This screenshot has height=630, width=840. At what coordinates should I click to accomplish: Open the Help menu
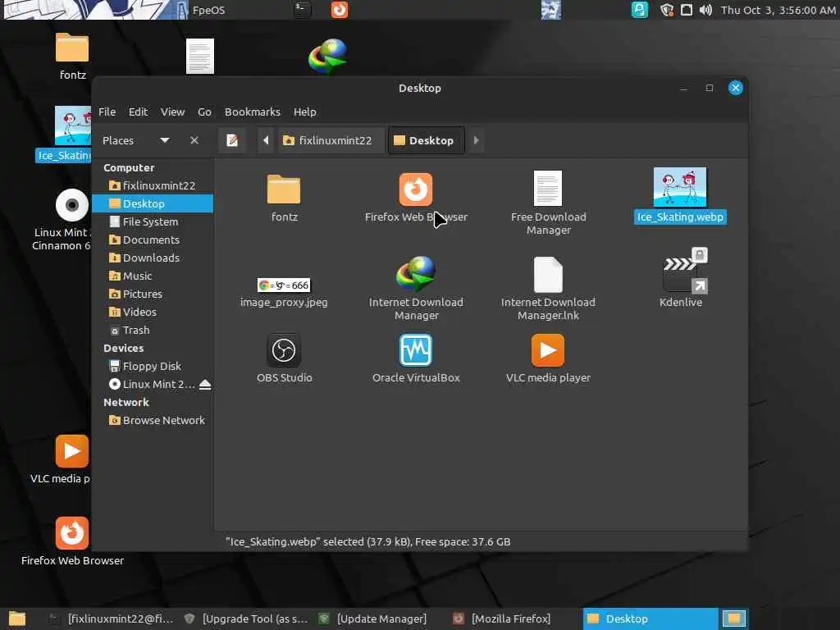(x=305, y=112)
